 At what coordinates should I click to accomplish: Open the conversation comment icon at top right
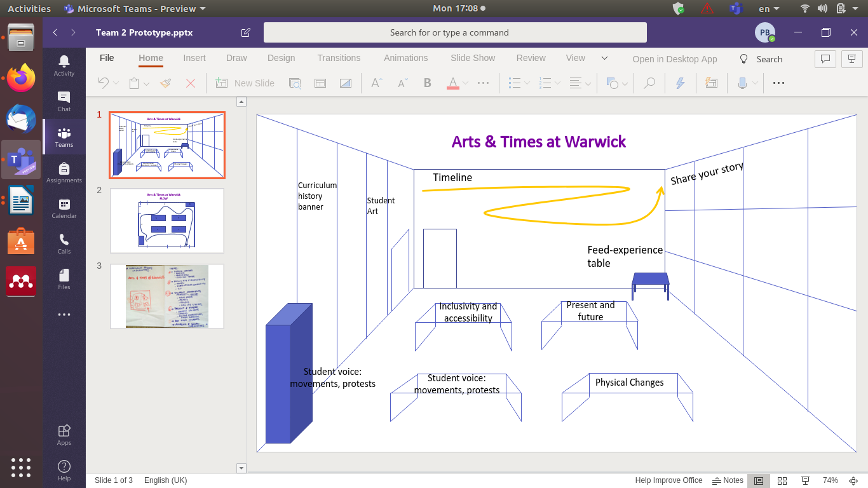pos(825,59)
